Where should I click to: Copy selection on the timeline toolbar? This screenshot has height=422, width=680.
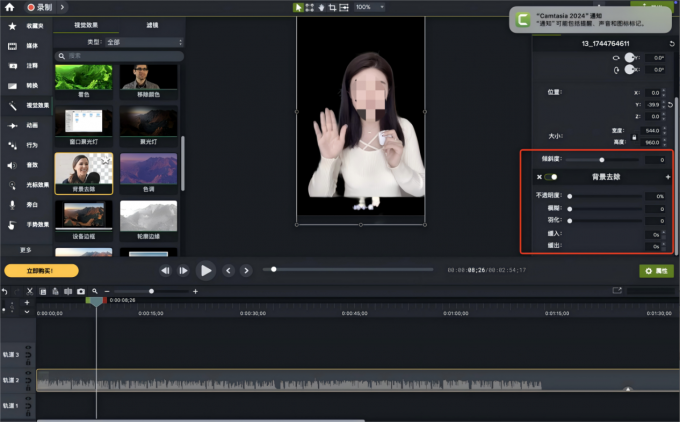tap(42, 291)
